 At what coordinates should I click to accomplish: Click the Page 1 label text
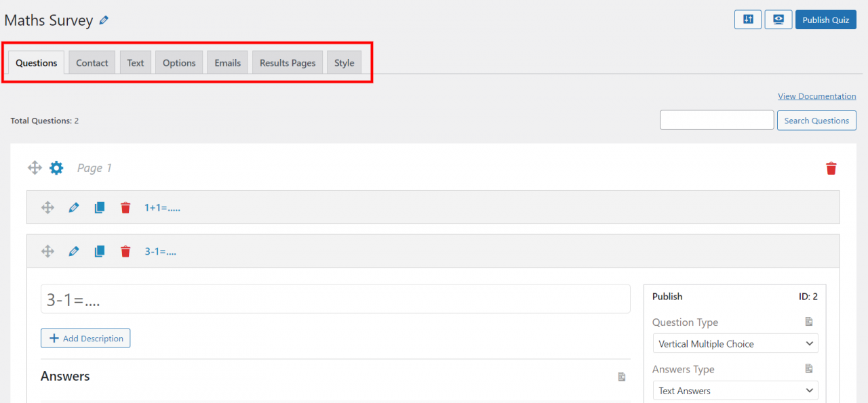pyautogui.click(x=94, y=168)
